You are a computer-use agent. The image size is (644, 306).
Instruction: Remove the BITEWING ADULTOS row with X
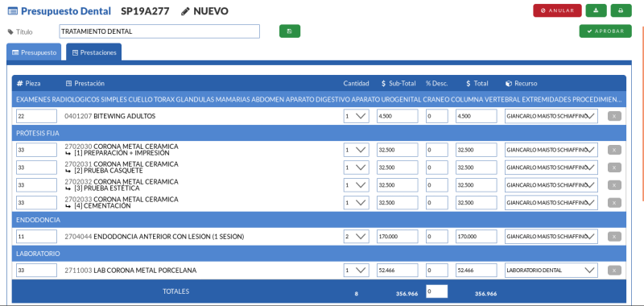pyautogui.click(x=614, y=116)
